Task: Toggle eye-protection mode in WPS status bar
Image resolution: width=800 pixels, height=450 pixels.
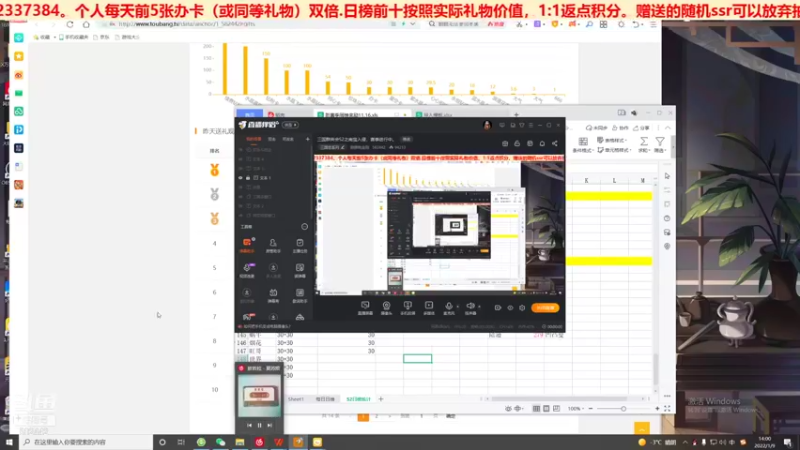Action: click(x=508, y=409)
